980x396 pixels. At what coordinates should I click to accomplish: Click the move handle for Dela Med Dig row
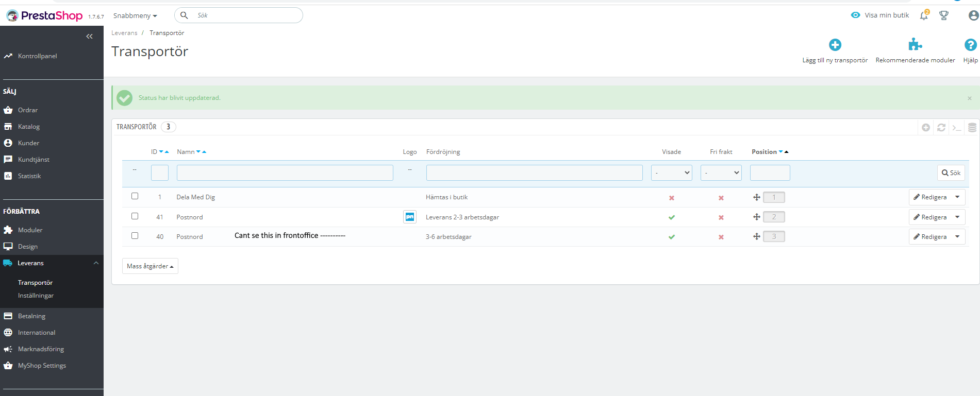tap(757, 197)
